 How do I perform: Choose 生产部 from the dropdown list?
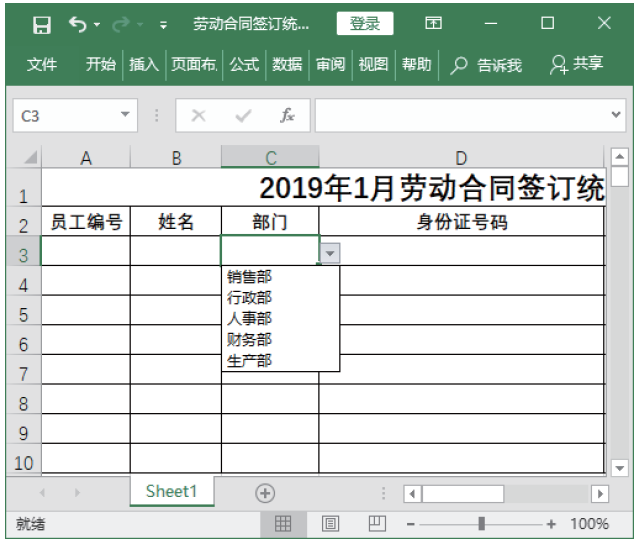coord(280,361)
